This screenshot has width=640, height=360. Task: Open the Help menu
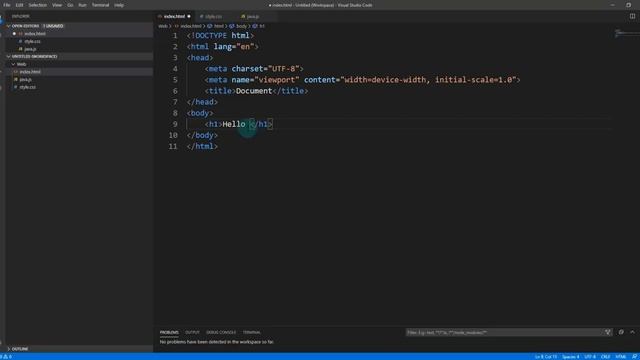coord(119,5)
